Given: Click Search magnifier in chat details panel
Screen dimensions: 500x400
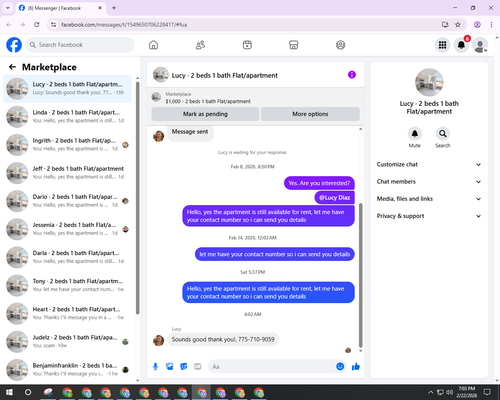Looking at the screenshot, I should click(x=443, y=134).
